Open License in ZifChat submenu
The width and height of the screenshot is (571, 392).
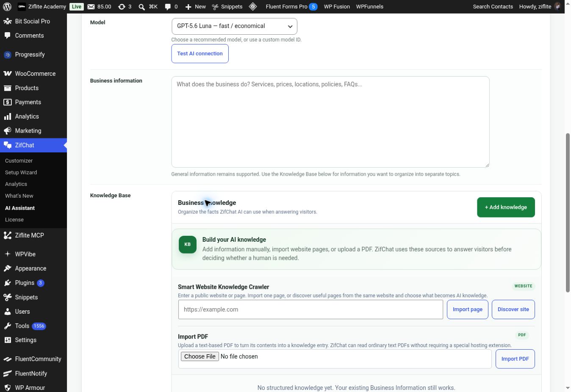click(14, 220)
